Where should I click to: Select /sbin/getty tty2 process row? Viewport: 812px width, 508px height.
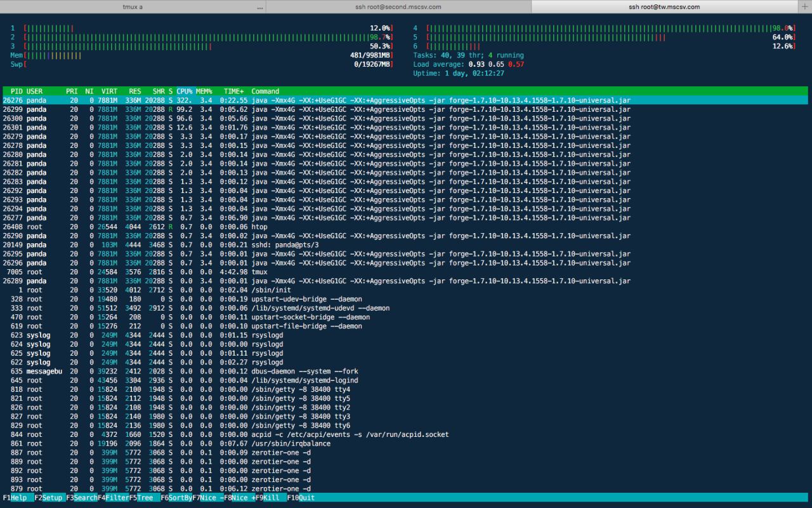pos(405,407)
